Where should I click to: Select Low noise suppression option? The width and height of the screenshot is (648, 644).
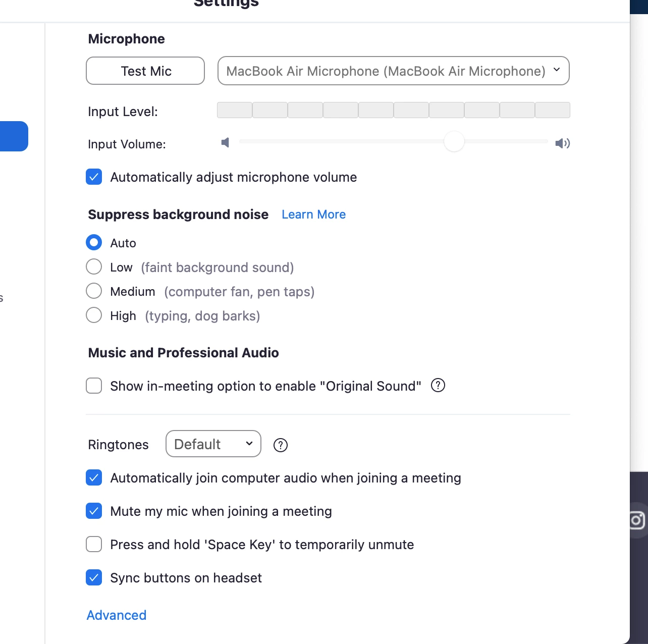pyautogui.click(x=94, y=266)
